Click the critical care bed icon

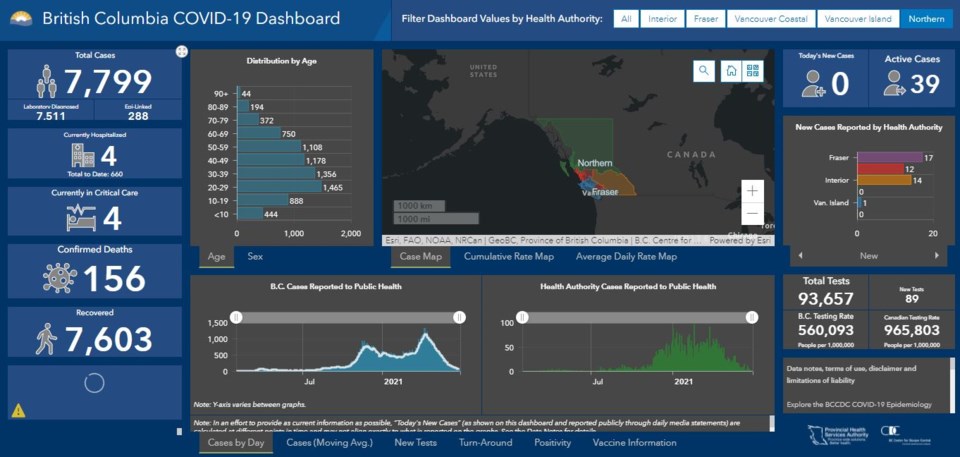(x=81, y=218)
